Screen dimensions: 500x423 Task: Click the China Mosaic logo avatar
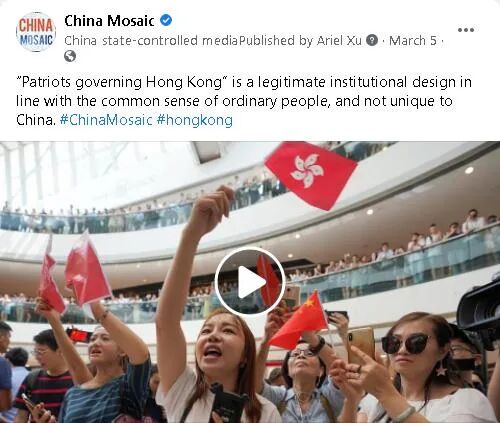pos(36,32)
